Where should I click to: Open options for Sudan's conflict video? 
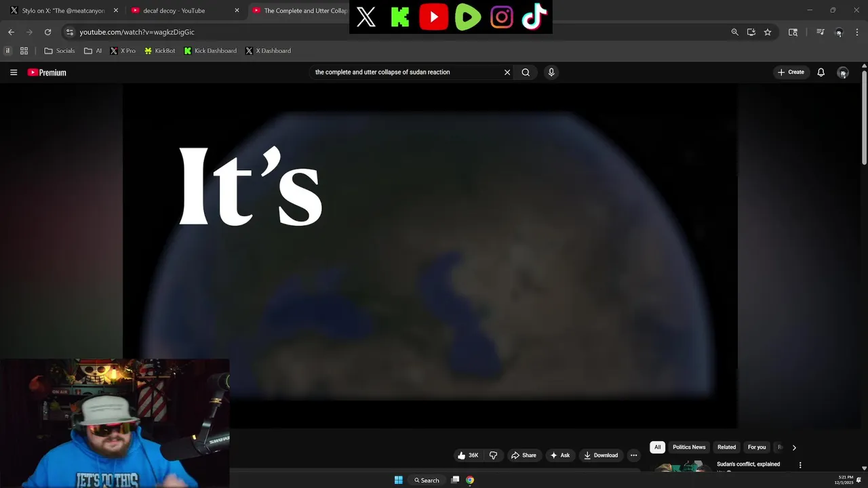tap(800, 465)
